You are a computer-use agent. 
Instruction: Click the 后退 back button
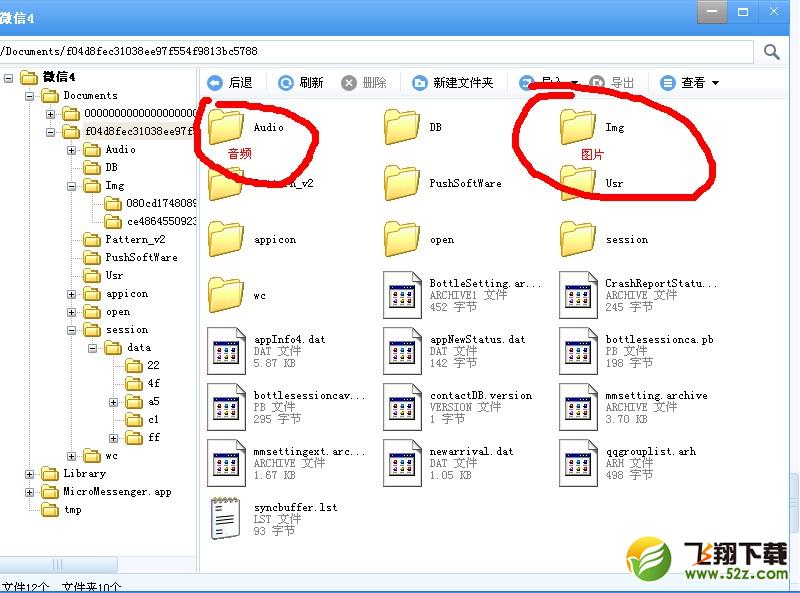230,83
